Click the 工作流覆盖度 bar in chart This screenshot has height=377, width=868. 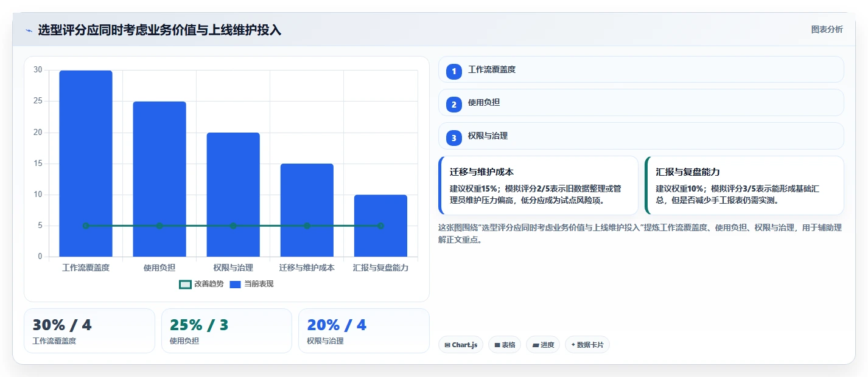[86, 164]
